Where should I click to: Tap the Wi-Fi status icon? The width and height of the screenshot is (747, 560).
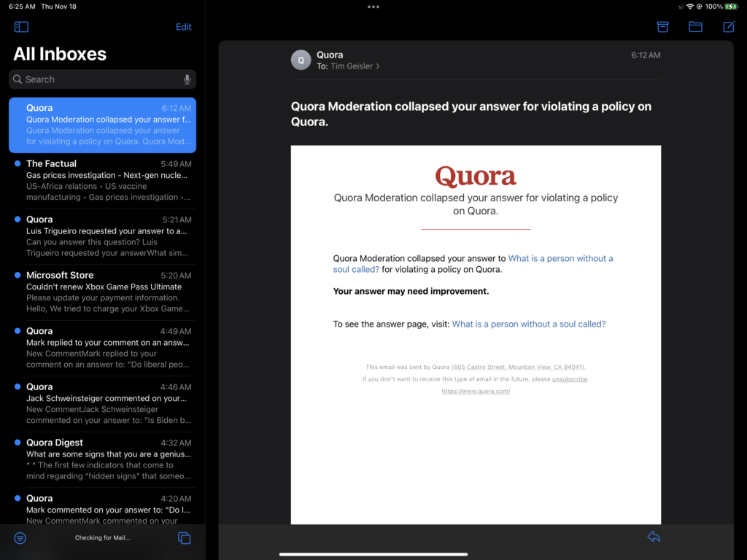[690, 7]
